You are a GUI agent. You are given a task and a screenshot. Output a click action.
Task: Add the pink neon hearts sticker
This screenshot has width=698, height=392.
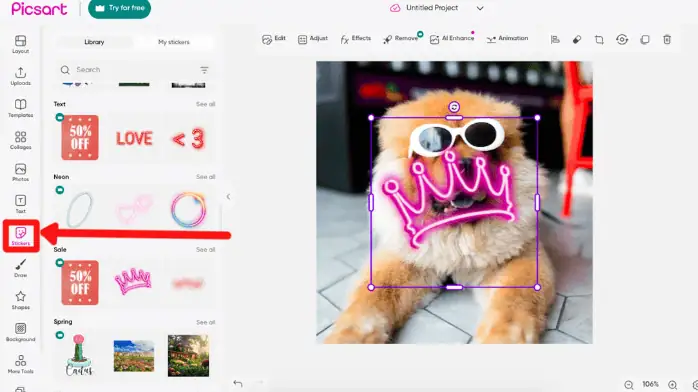134,209
